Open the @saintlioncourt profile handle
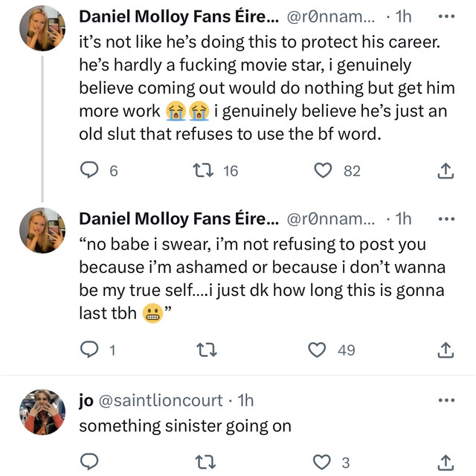 [x=161, y=400]
